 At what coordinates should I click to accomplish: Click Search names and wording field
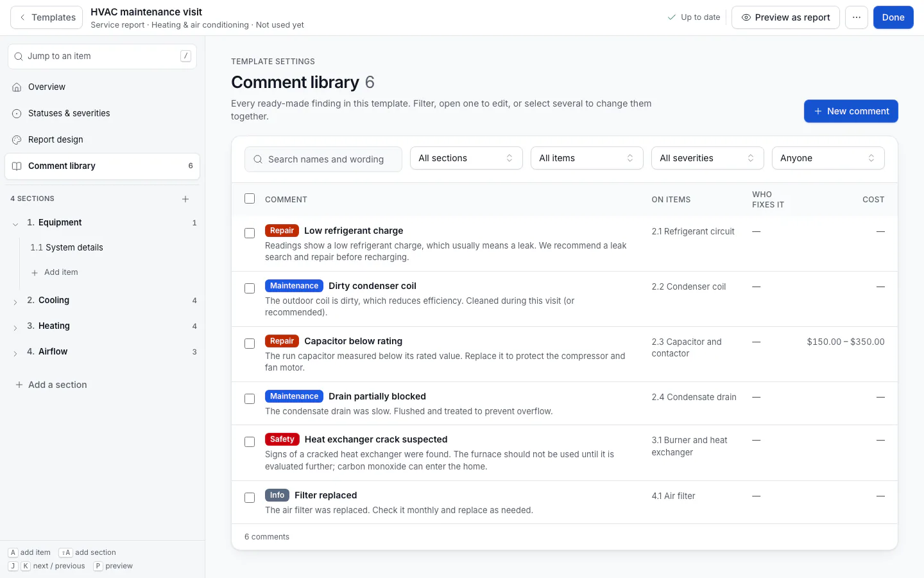(323, 159)
